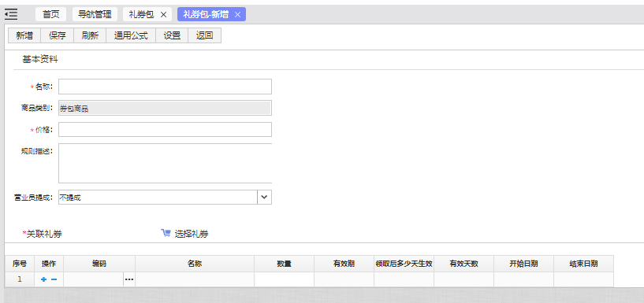This screenshot has height=303, width=644.
Task: Click the 开始日期 column header
Action: click(x=523, y=264)
